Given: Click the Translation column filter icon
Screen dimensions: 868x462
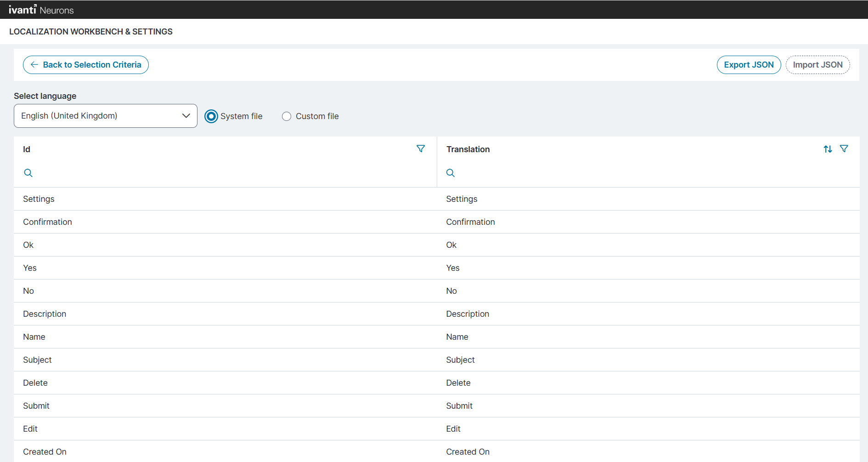Looking at the screenshot, I should 844,149.
